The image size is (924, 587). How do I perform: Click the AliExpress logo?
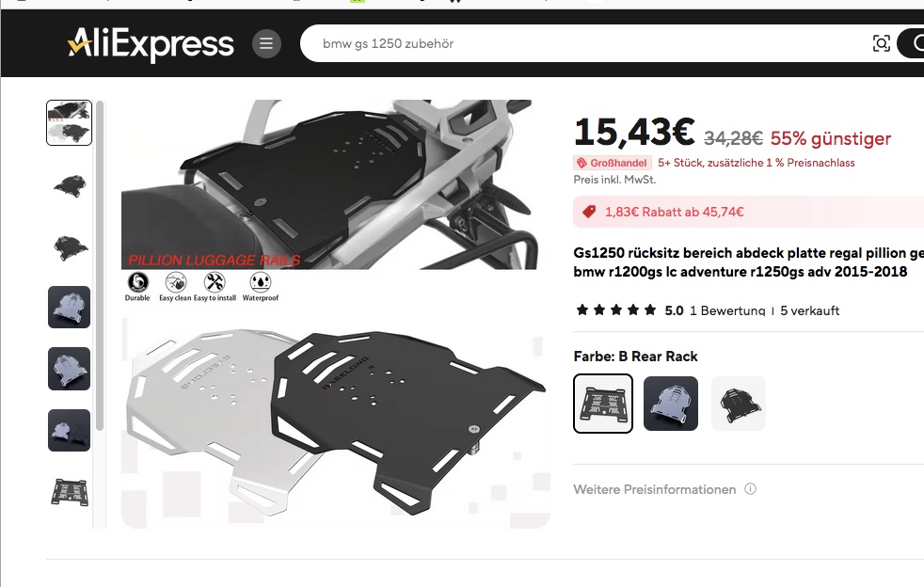151,43
